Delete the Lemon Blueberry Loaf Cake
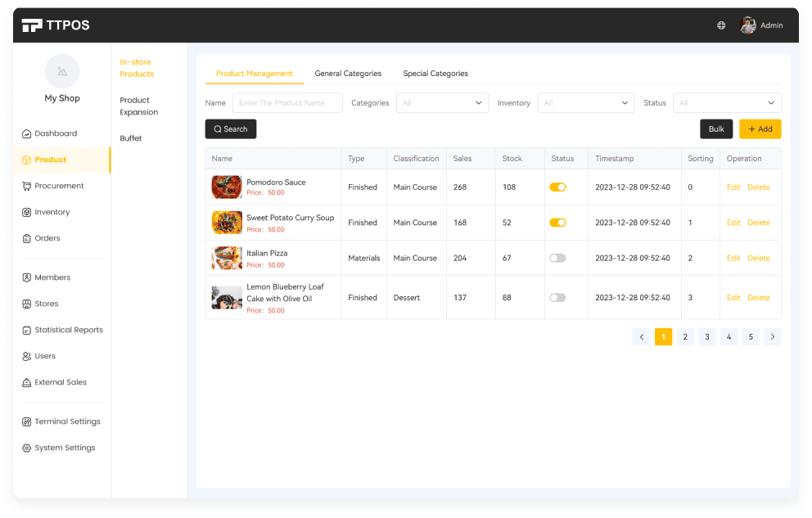This screenshot has height=518, width=812. 759,298
